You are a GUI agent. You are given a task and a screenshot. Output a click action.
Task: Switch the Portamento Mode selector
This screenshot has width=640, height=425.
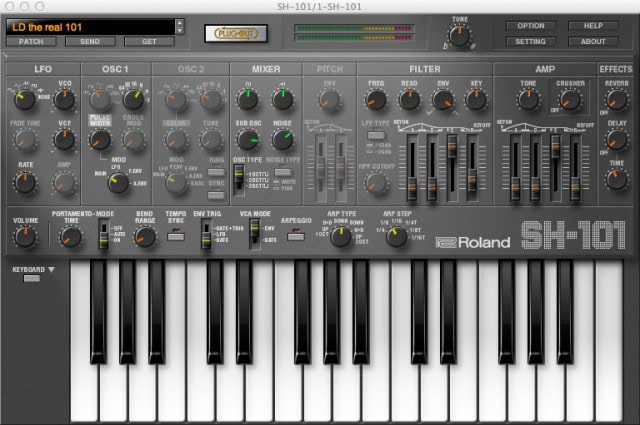point(104,234)
